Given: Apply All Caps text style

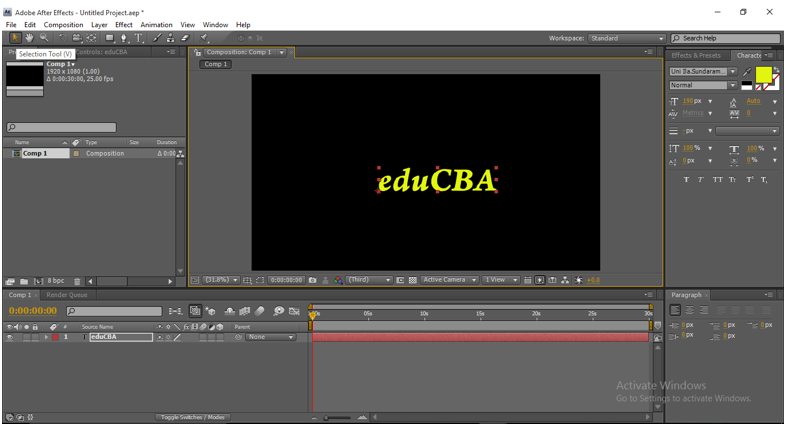Looking at the screenshot, I should point(718,180).
